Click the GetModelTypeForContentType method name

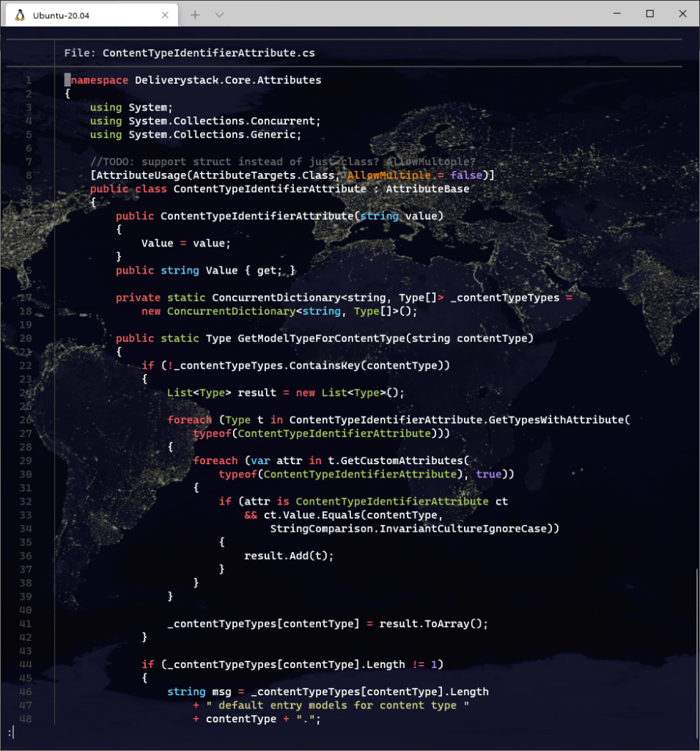pyautogui.click(x=320, y=338)
